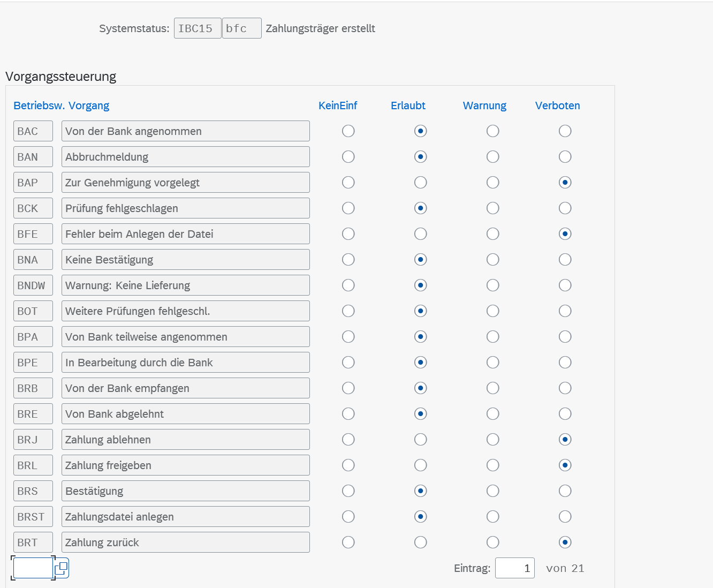The width and height of the screenshot is (713, 588).
Task: Set Abbruchmeldung to Warnung
Action: click(492, 157)
